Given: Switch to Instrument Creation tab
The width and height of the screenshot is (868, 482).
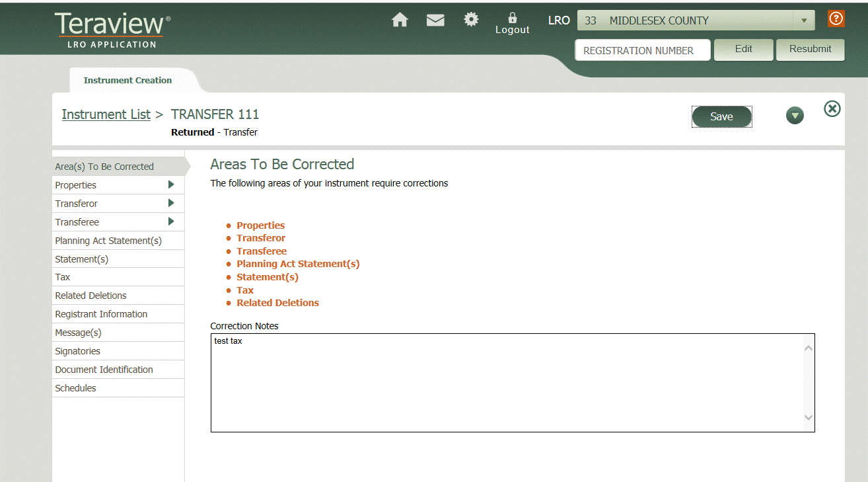Looking at the screenshot, I should coord(128,80).
